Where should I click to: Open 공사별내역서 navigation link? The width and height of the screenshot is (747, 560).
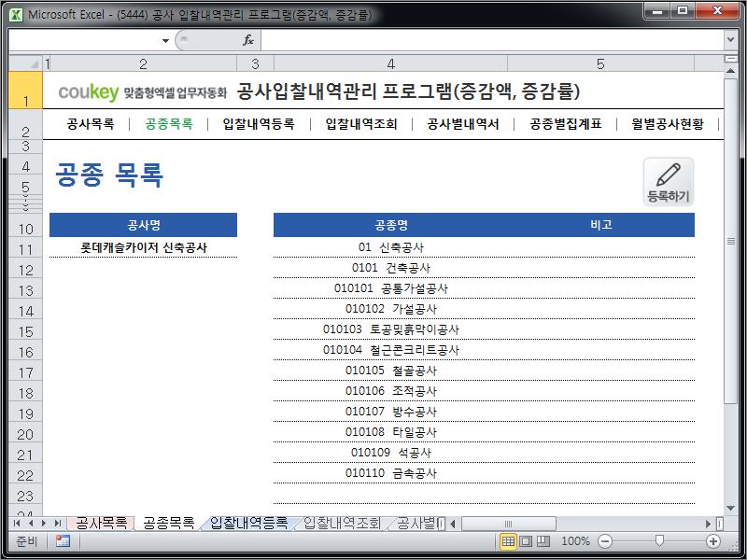pyautogui.click(x=463, y=124)
